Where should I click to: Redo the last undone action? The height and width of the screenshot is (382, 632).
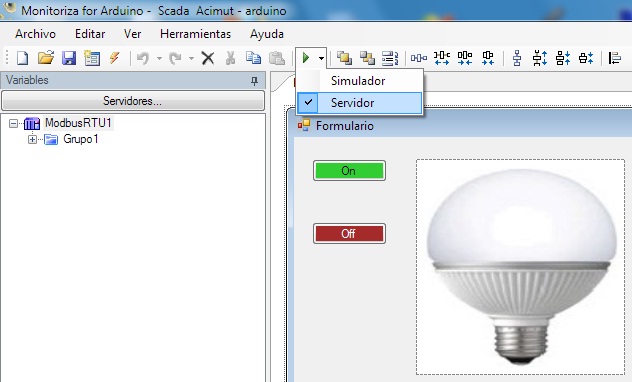pyautogui.click(x=175, y=58)
